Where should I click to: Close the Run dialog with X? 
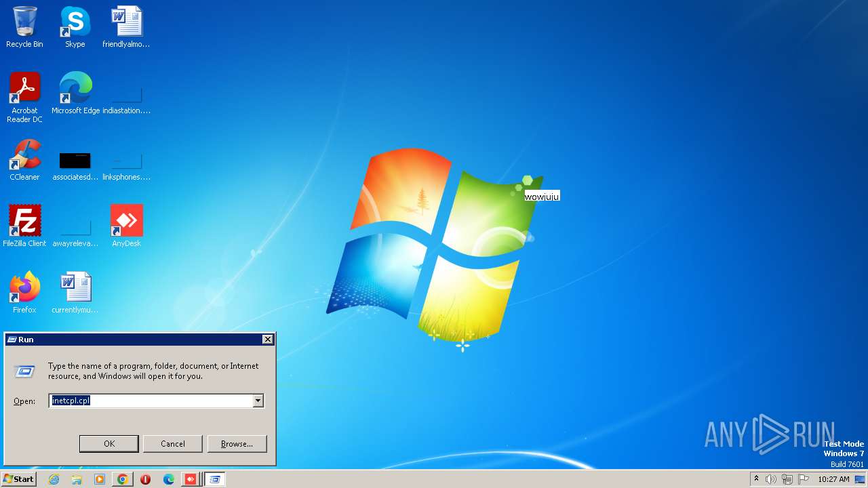268,340
